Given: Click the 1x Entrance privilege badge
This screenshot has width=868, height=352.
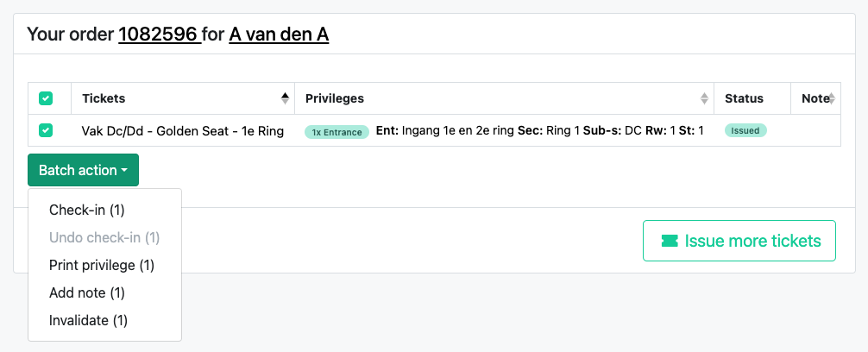Looking at the screenshot, I should coord(337,132).
